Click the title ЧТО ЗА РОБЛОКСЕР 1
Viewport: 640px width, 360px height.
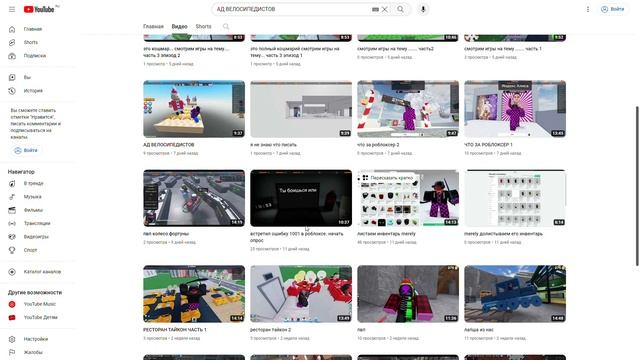pos(488,145)
